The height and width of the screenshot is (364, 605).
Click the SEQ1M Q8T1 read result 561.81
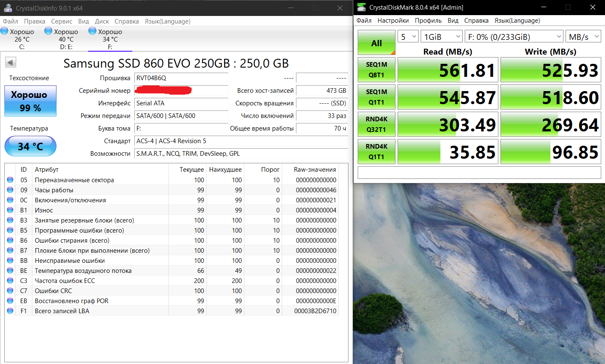click(x=448, y=70)
